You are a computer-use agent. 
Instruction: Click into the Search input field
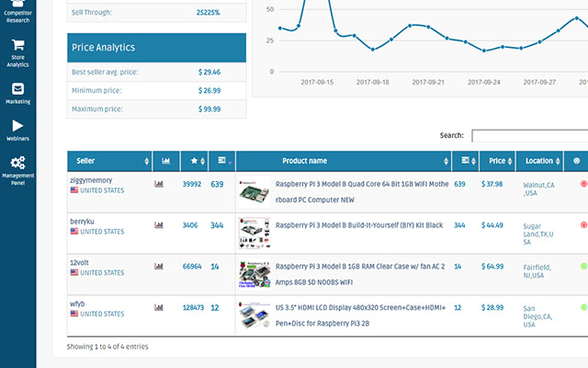pos(529,135)
